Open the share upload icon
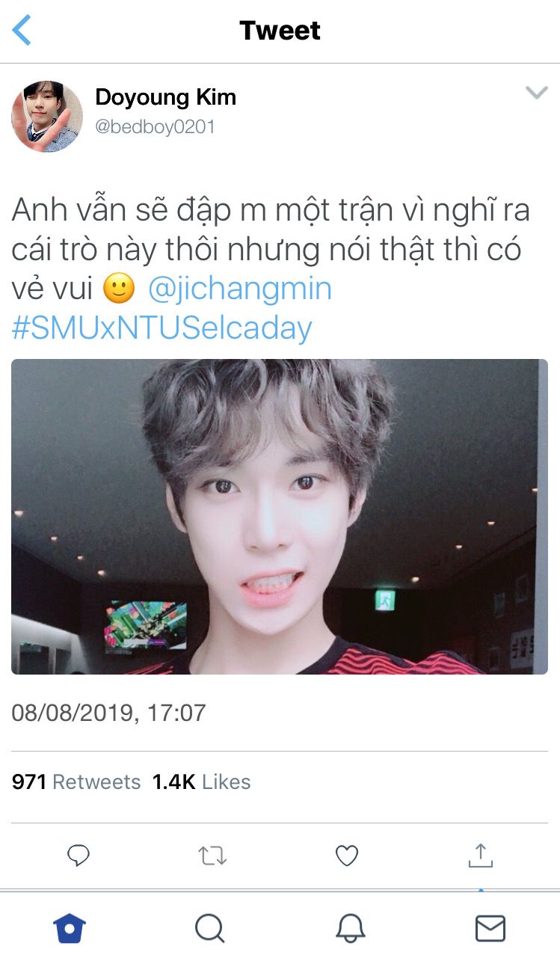Screen dimensions: 560x964 (x=480, y=855)
